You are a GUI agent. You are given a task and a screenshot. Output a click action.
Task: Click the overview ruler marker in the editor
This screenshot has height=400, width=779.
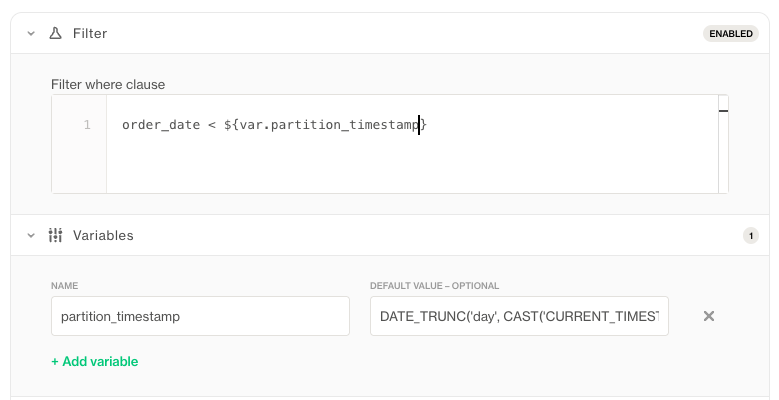coord(723,110)
